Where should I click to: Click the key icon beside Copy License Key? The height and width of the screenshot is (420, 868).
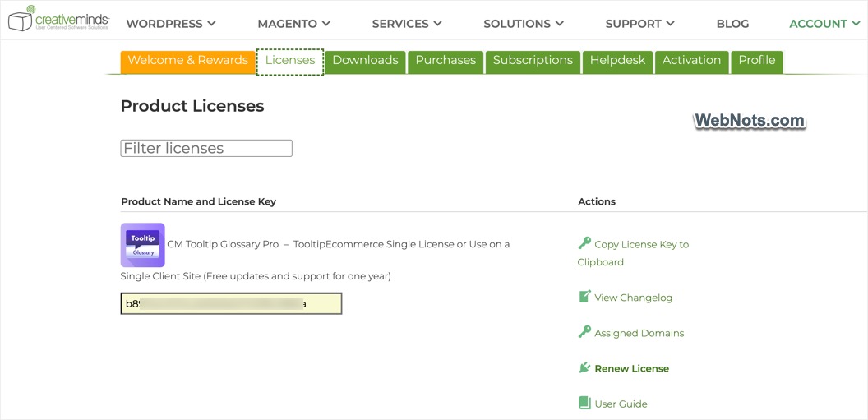coord(584,243)
